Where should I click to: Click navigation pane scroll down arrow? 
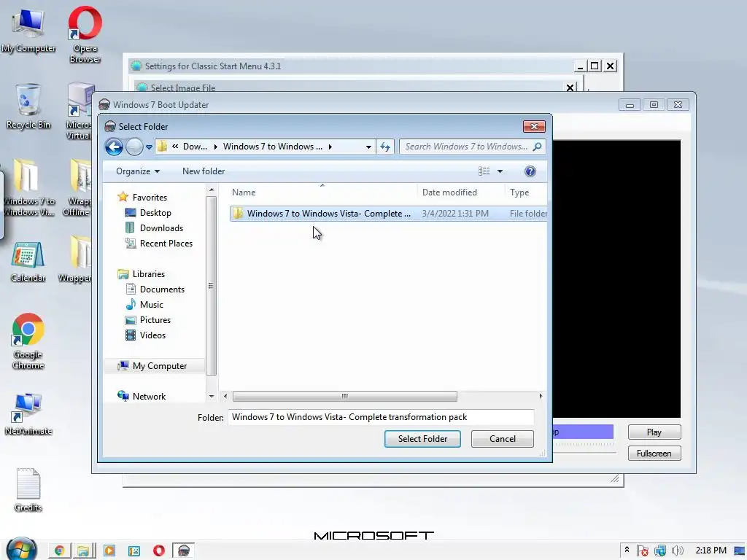pos(212,396)
